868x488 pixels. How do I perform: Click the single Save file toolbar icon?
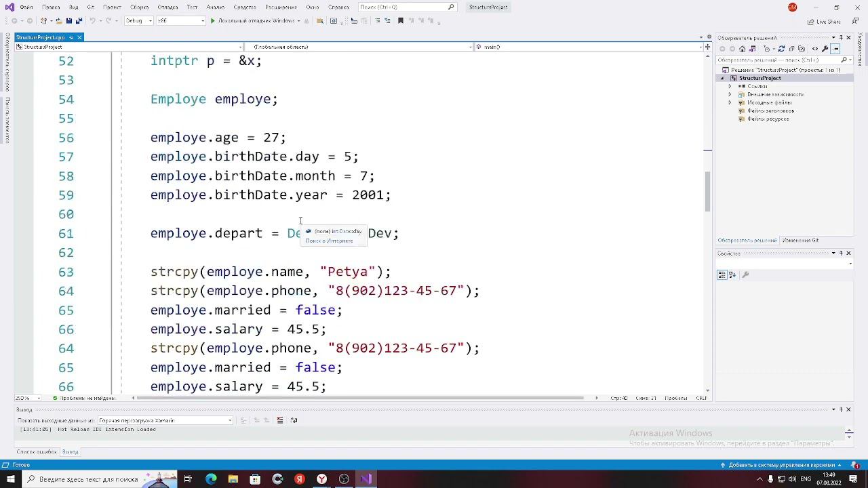point(68,21)
